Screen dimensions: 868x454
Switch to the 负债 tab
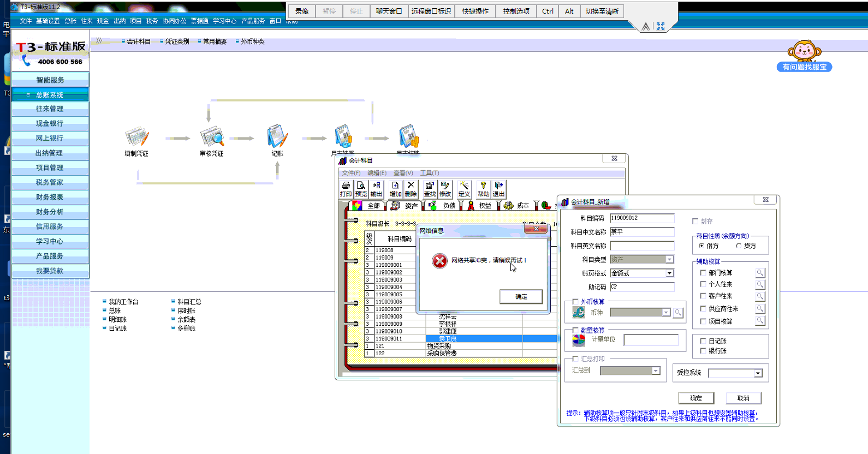pos(442,206)
